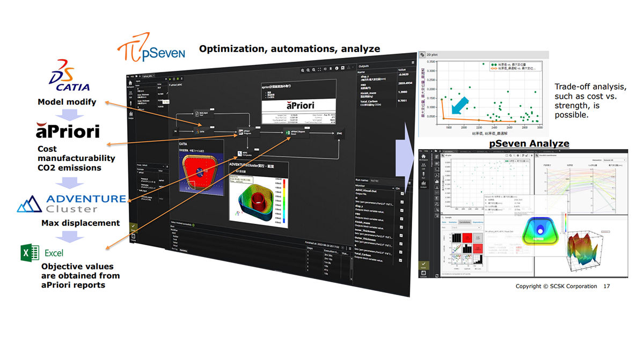Open the Help menu in the pSeven window
Viewport: 644px width, 337px height.
(x=132, y=76)
